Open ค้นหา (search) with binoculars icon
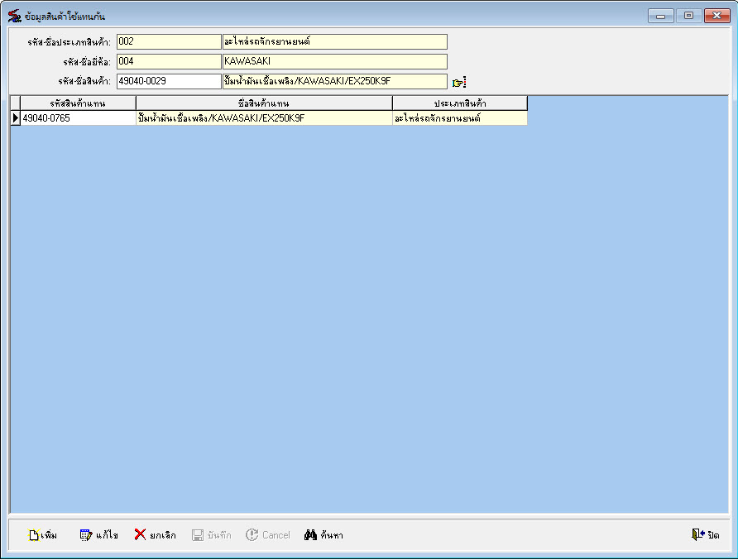738x560 pixels. coord(323,535)
